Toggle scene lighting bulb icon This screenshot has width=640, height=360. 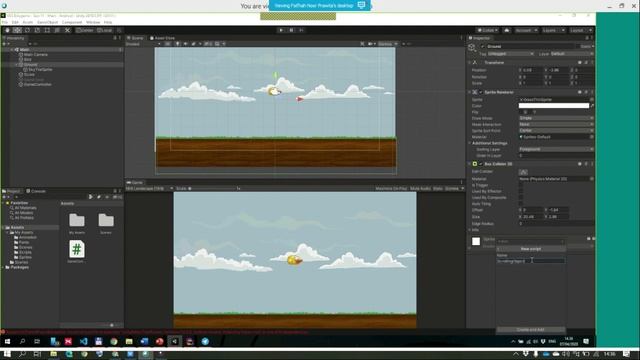pyautogui.click(x=177, y=44)
